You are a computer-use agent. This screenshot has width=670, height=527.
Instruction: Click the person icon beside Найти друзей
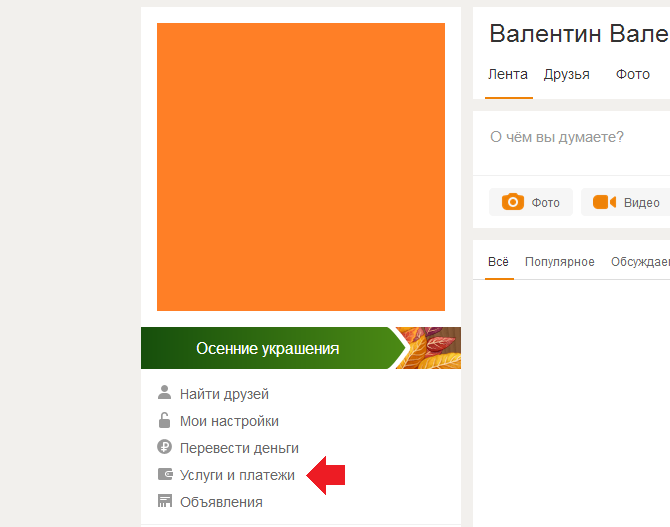tap(165, 392)
